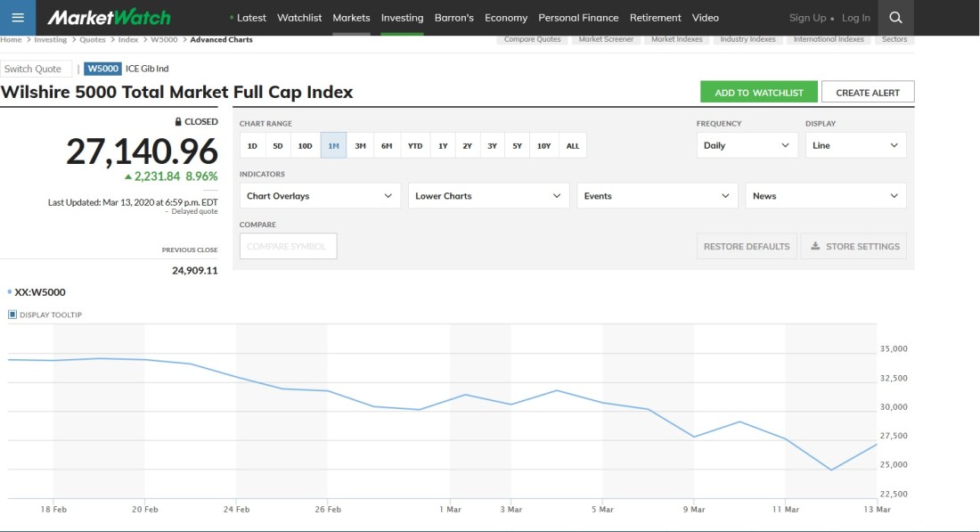The width and height of the screenshot is (980, 532).
Task: Click the W5000 symbol badge
Action: click(x=102, y=69)
